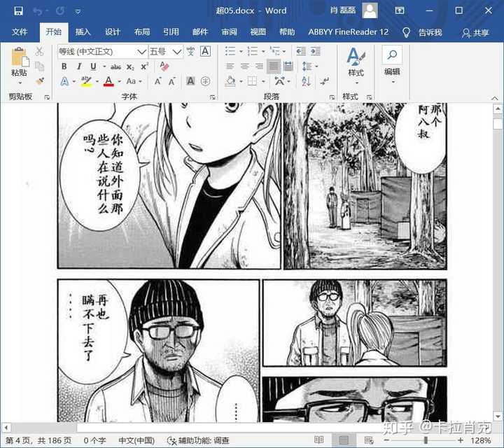Toggle Subscript formatting

pyautogui.click(x=130, y=66)
